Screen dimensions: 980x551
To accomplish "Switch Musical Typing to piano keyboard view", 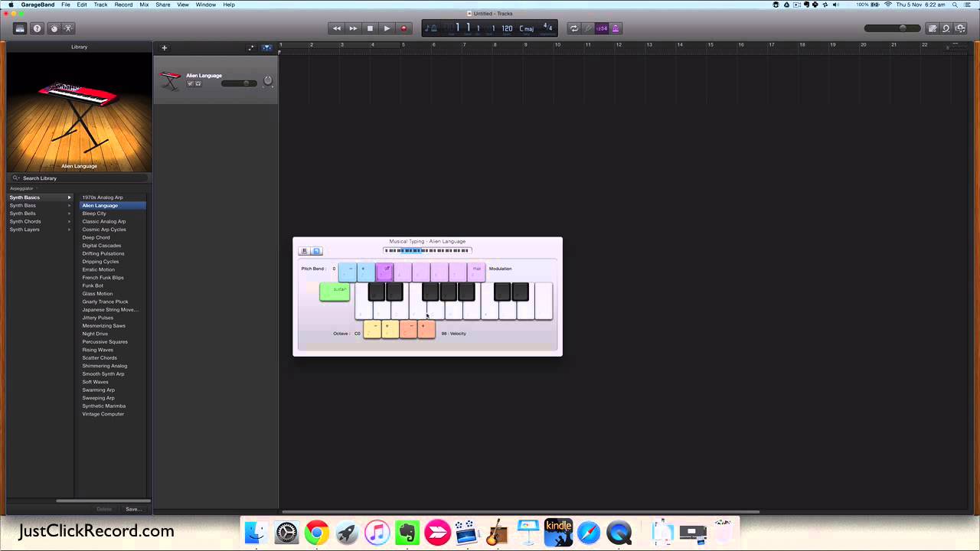I will [x=304, y=251].
